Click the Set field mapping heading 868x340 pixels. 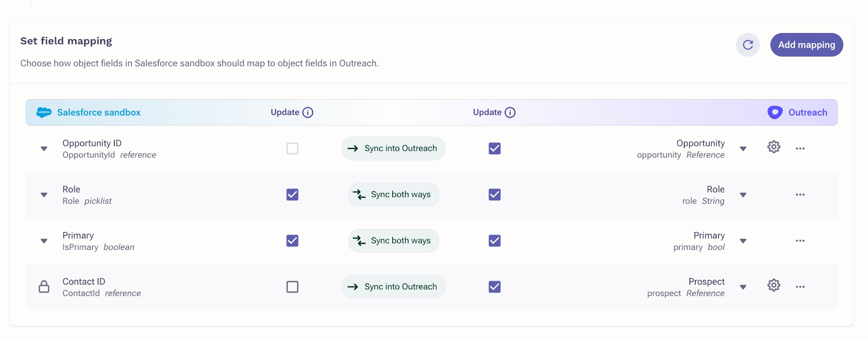66,41
